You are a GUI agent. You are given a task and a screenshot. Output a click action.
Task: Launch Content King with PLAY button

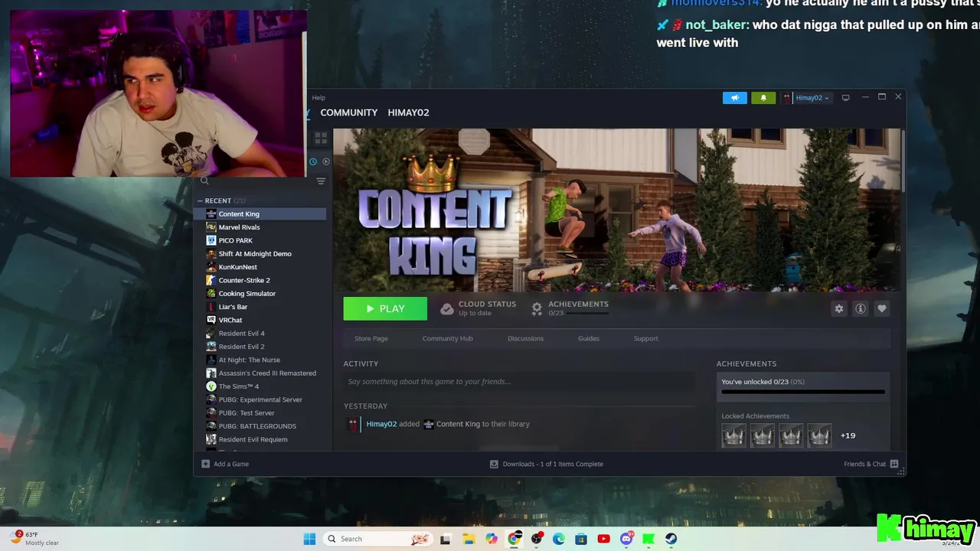point(385,308)
